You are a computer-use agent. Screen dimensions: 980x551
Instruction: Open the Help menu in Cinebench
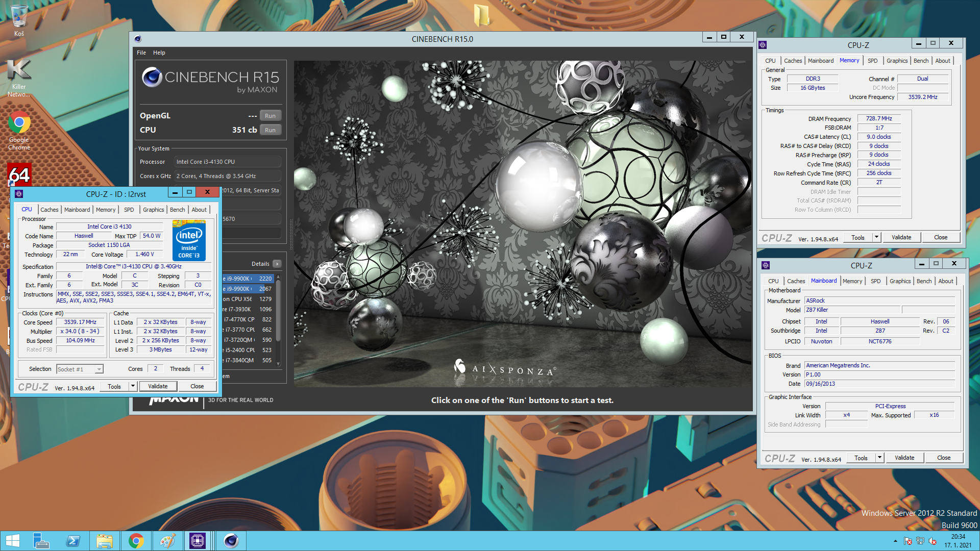tap(159, 53)
